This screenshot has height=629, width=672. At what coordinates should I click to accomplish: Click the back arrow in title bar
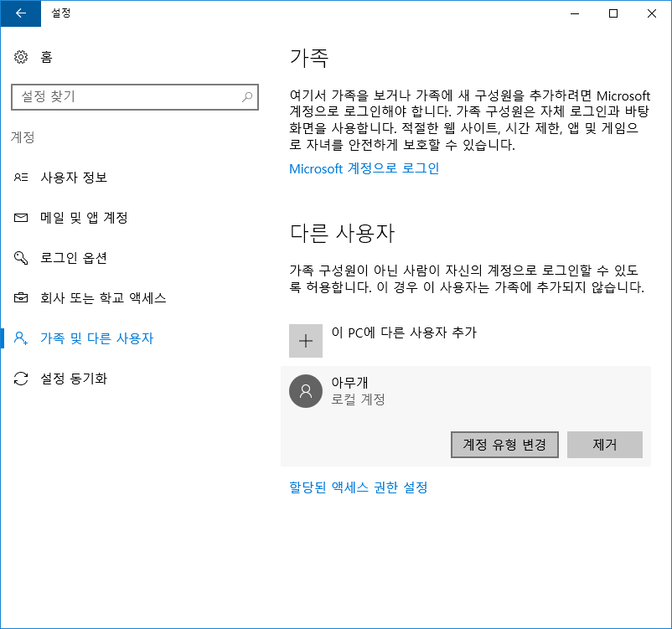pos(21,13)
